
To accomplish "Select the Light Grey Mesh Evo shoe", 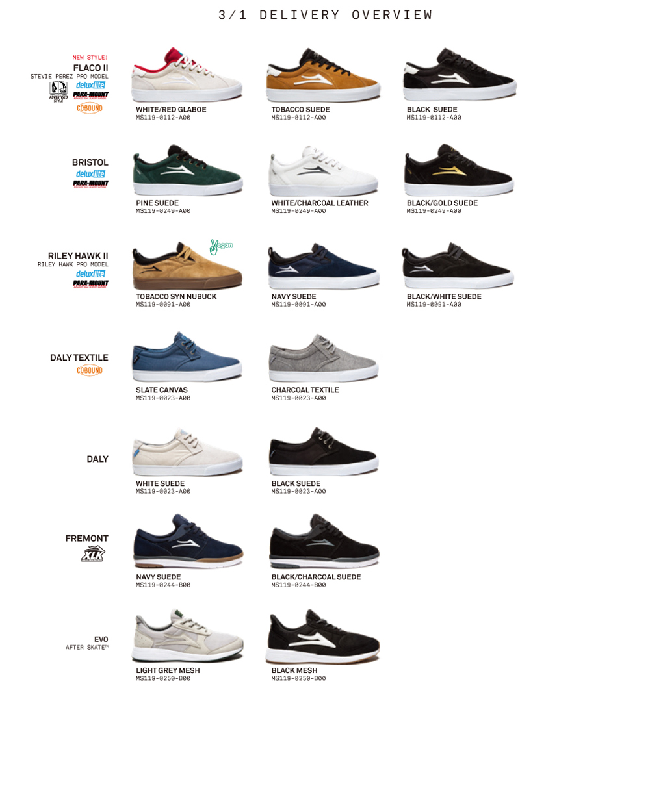I will [x=187, y=635].
